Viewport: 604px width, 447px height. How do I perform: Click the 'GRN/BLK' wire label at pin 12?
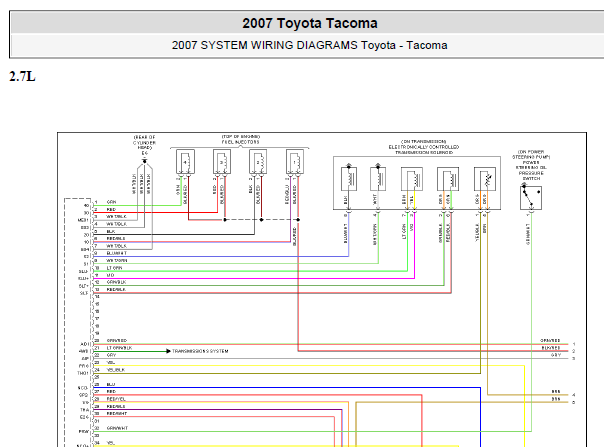[x=116, y=282]
